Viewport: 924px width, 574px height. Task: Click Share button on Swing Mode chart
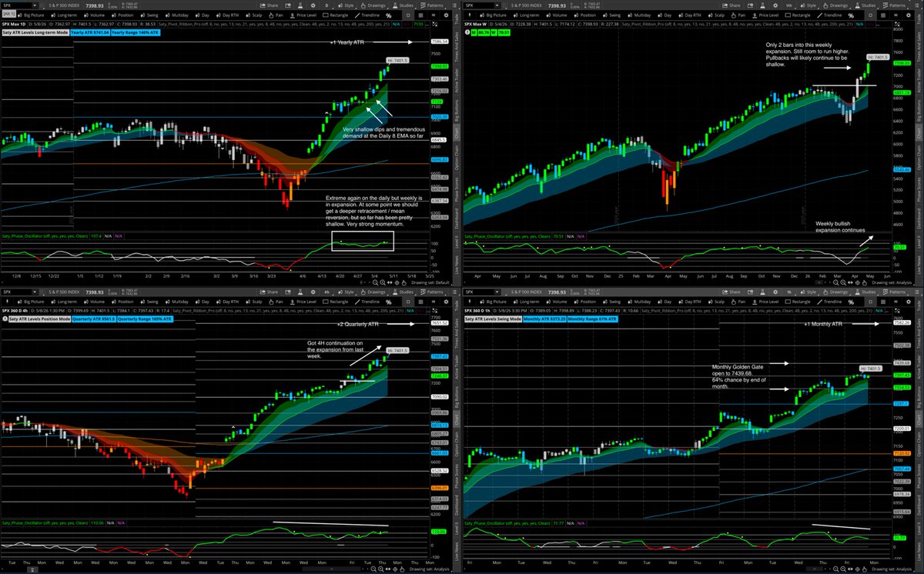point(731,292)
